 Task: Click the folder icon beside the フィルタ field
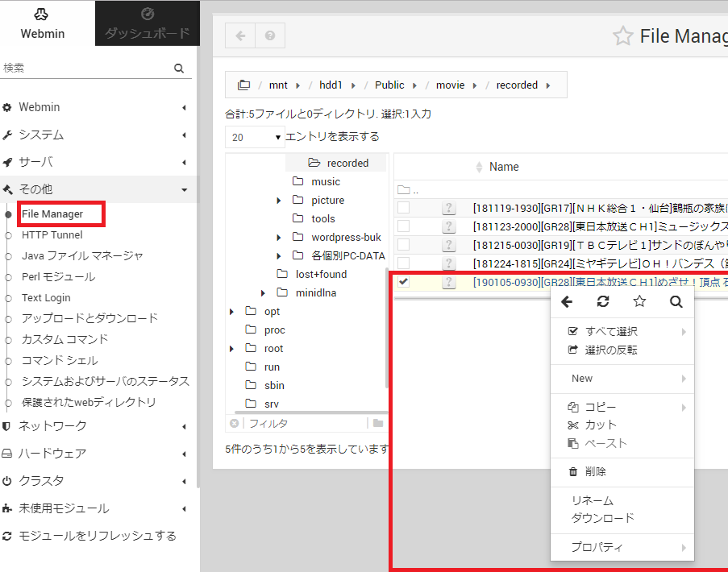pyautogui.click(x=377, y=422)
